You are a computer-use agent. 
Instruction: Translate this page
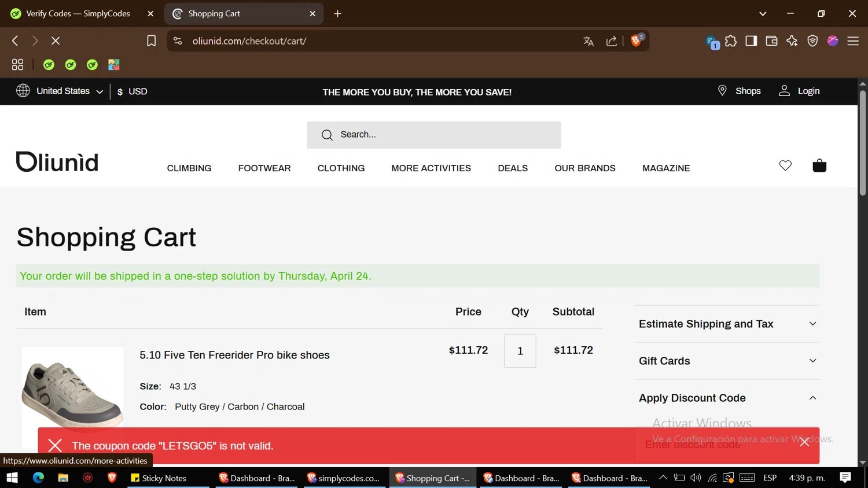(589, 41)
